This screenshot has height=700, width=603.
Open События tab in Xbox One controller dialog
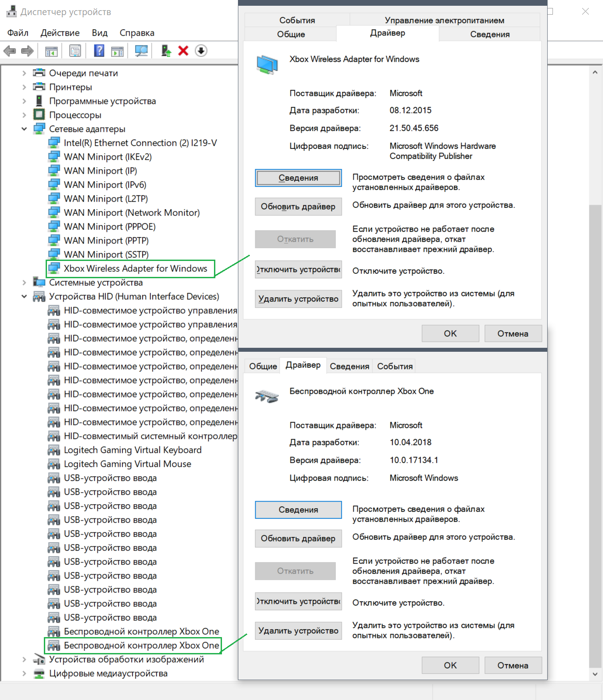[x=395, y=366]
